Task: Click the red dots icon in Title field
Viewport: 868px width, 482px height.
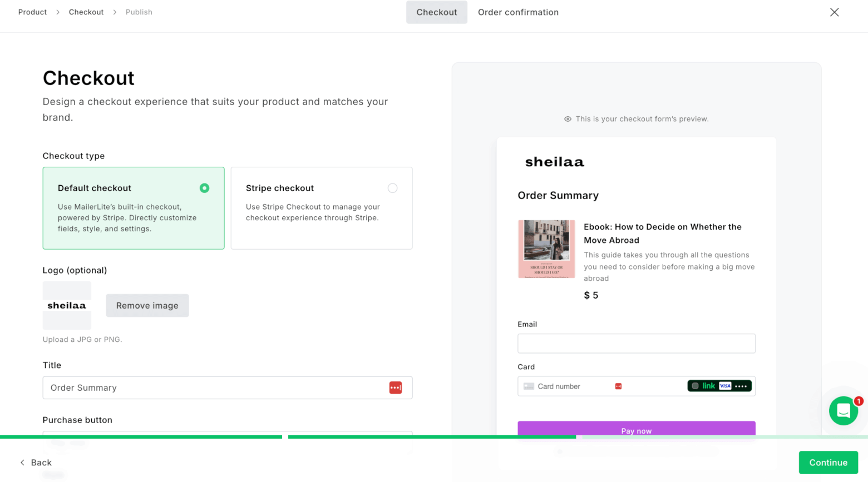Action: point(395,387)
